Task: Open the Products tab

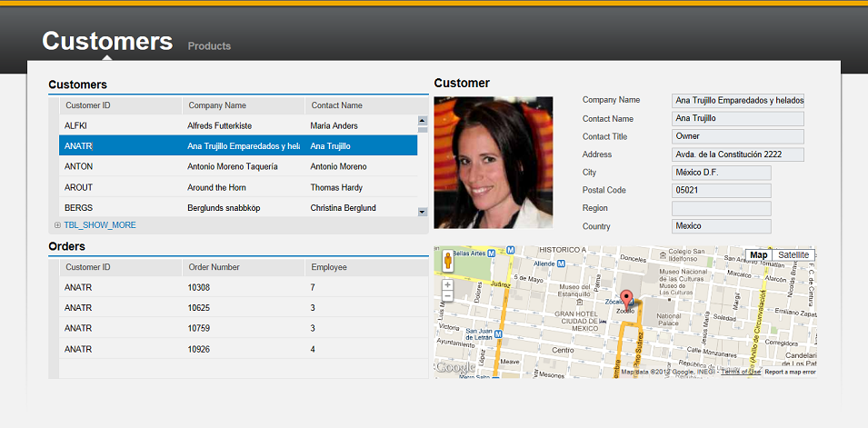Action: [209, 46]
